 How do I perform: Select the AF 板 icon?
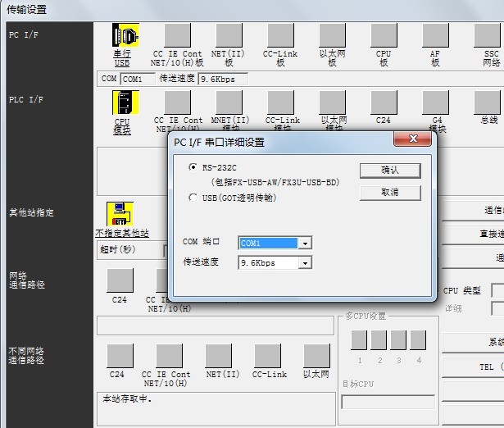click(435, 36)
